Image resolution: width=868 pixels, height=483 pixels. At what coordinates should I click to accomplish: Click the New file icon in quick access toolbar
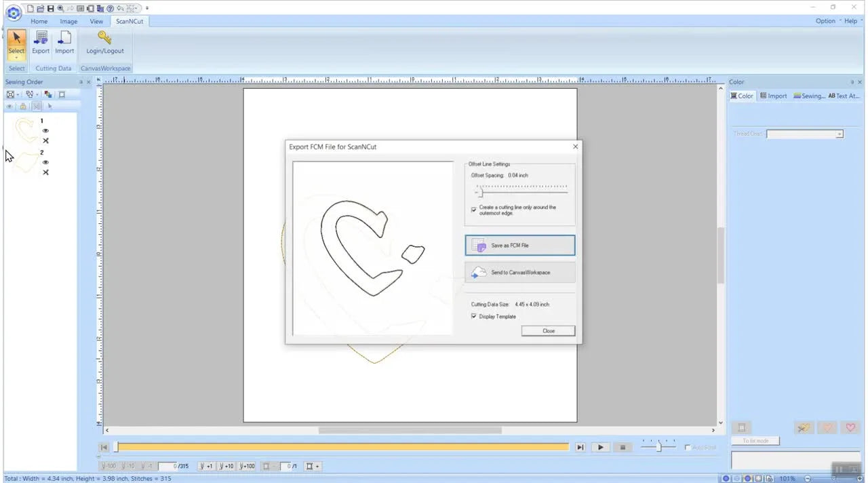31,8
